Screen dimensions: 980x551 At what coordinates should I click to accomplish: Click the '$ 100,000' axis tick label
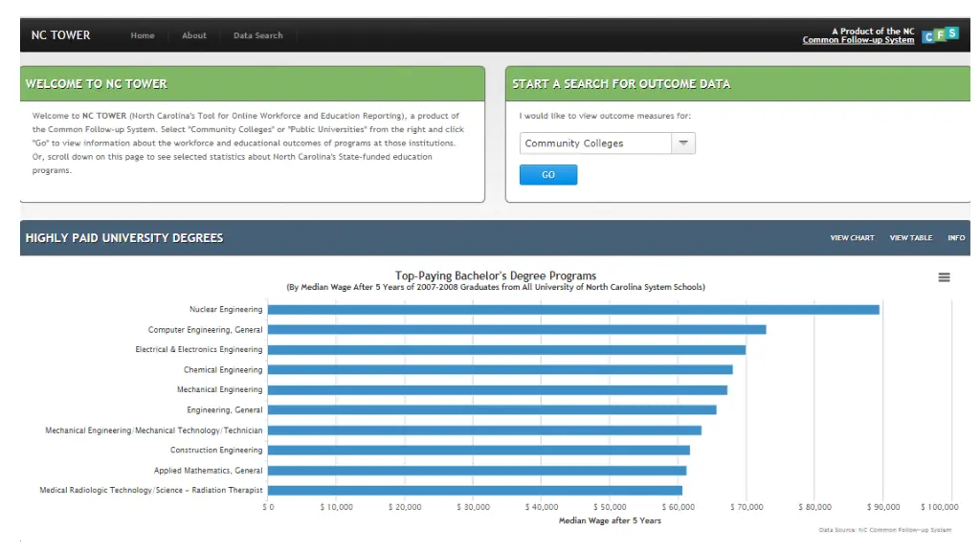coord(940,507)
